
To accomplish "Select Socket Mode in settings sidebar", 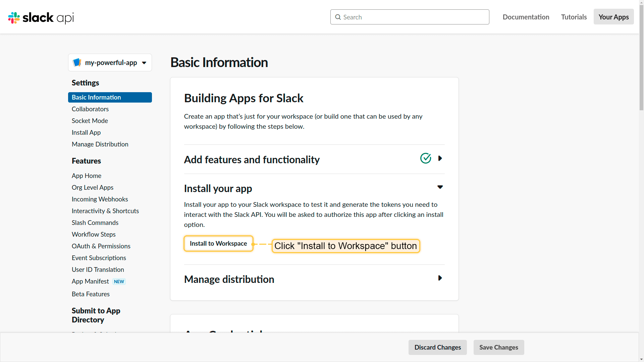I will tap(90, 121).
